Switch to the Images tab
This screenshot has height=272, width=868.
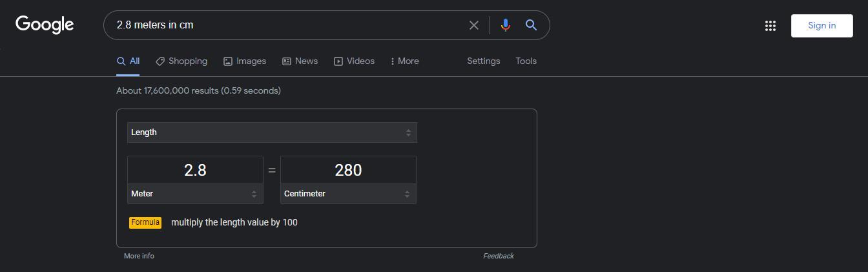click(x=245, y=61)
